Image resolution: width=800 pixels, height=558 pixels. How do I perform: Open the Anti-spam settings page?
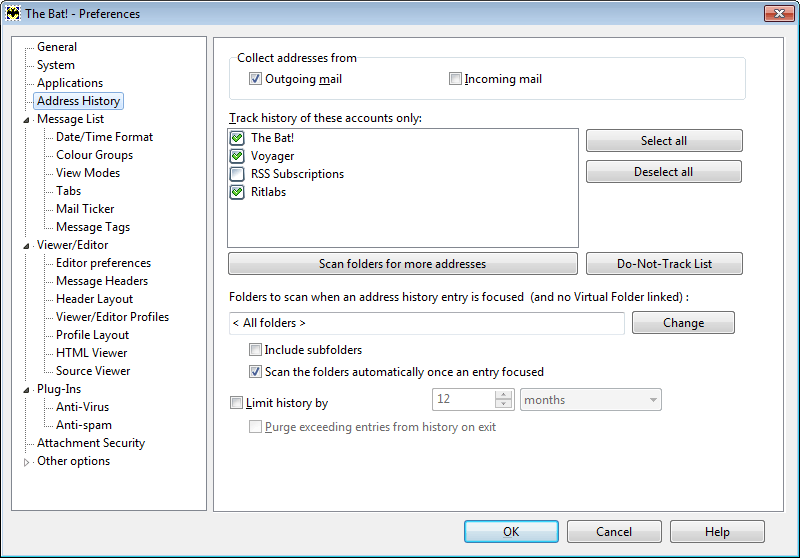[x=84, y=425]
